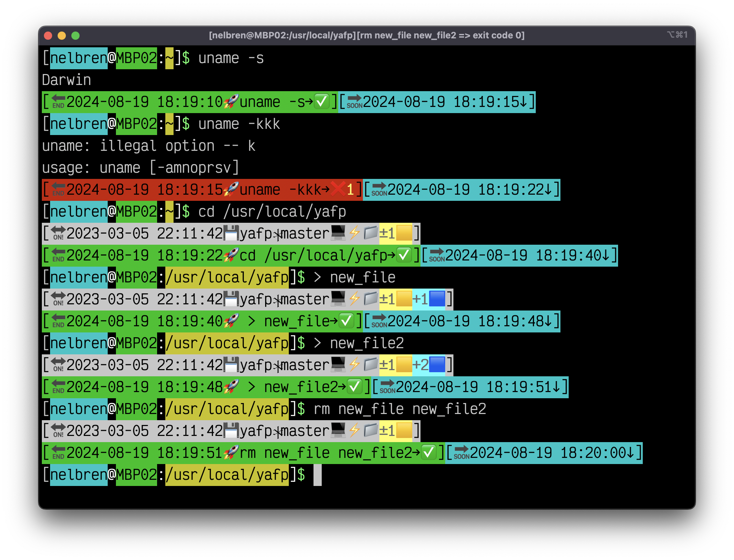Click the green zoom window button
Screen dimensions: 734x560
pyautogui.click(x=75, y=35)
